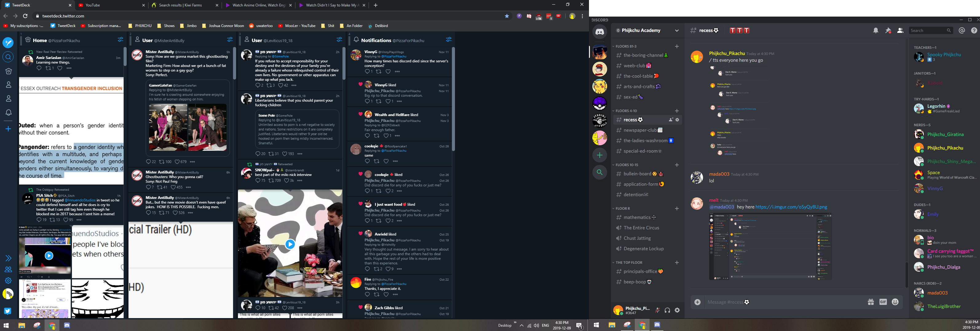Switch to the Kiwi Farms search tab
The width and height of the screenshot is (980, 331).
click(x=185, y=5)
